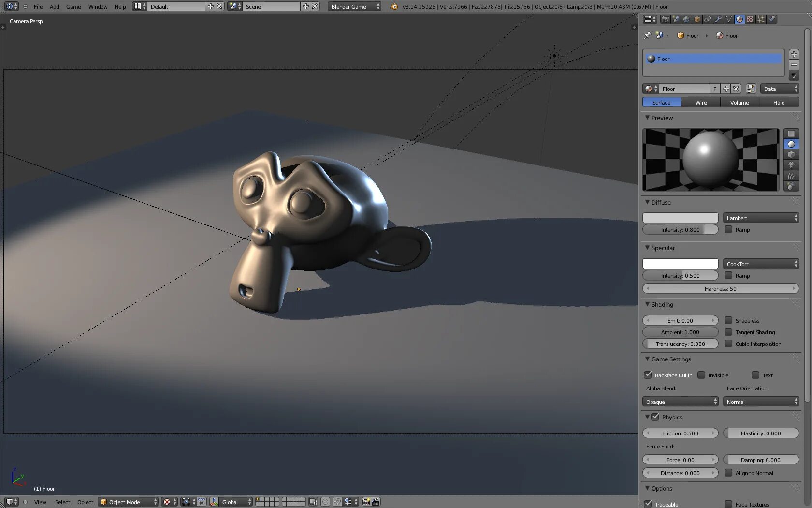The image size is (812, 508).
Task: Toggle the Backface Cullin game setting
Action: (648, 375)
